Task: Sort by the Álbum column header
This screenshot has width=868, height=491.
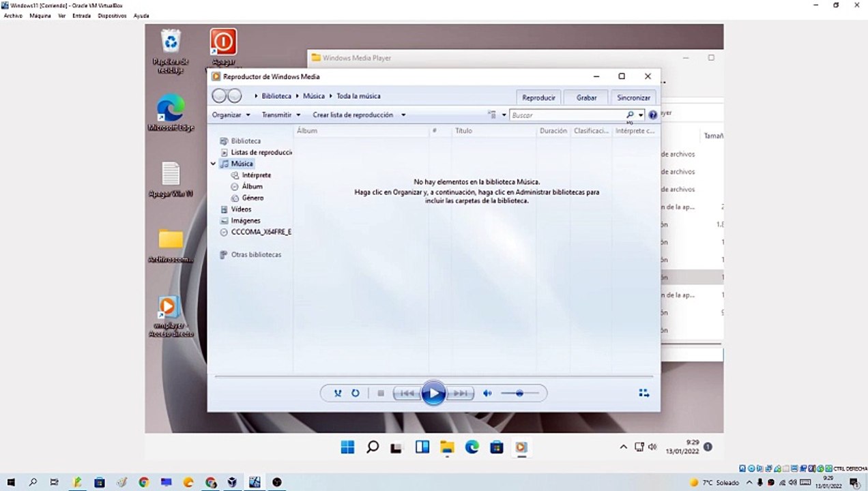Action: click(362, 131)
